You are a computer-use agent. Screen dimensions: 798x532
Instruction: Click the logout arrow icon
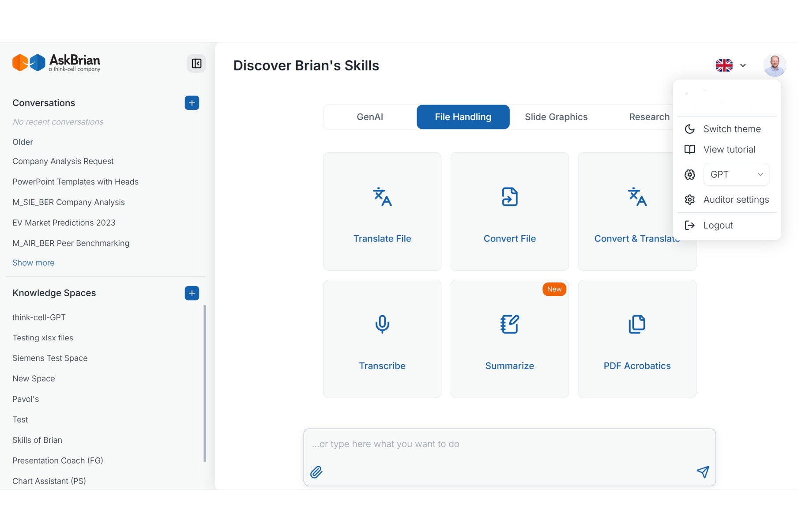click(x=689, y=225)
